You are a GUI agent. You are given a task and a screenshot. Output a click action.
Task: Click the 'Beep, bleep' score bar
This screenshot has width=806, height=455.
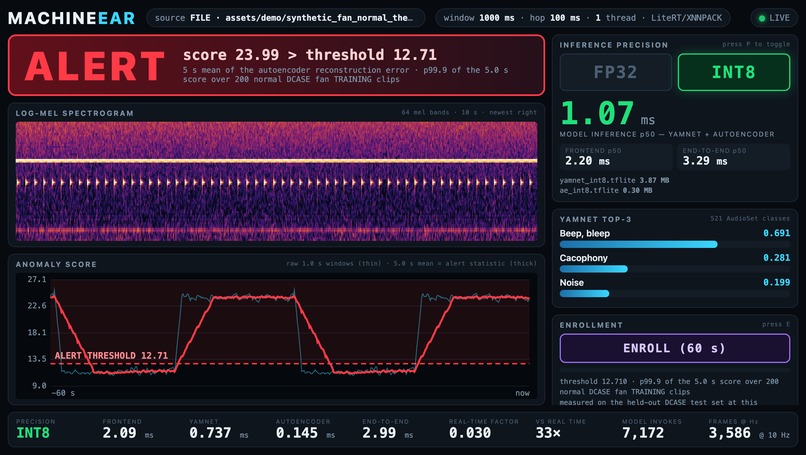click(674, 244)
